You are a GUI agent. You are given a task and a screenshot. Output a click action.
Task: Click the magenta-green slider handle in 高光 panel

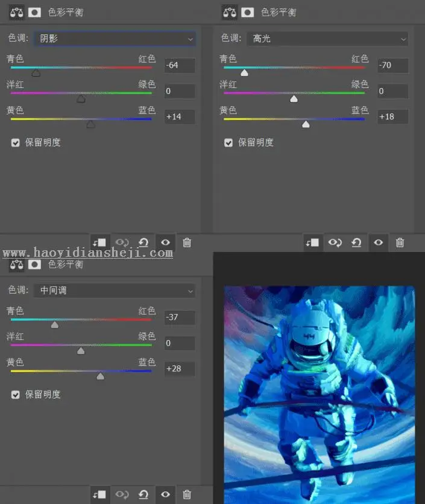point(294,99)
